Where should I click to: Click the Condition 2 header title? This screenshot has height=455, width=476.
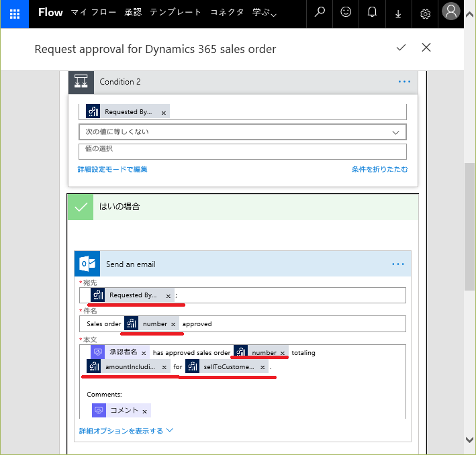[x=120, y=82]
